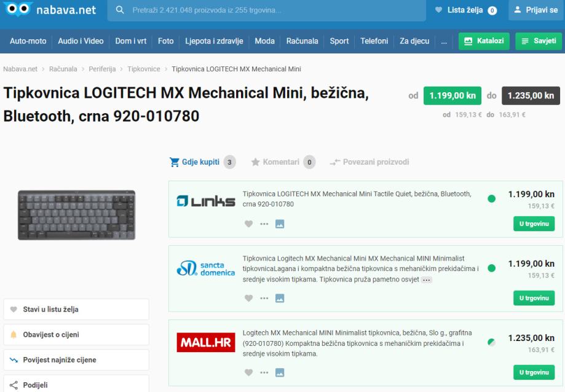Image resolution: width=565 pixels, height=392 pixels.
Task: Click Periferija breadcrumb link
Action: click(102, 69)
